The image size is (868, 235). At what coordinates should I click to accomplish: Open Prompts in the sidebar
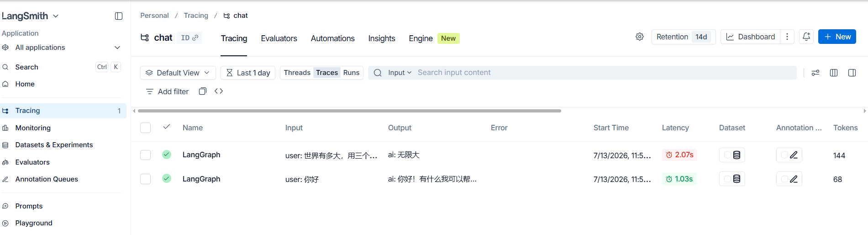click(63, 206)
